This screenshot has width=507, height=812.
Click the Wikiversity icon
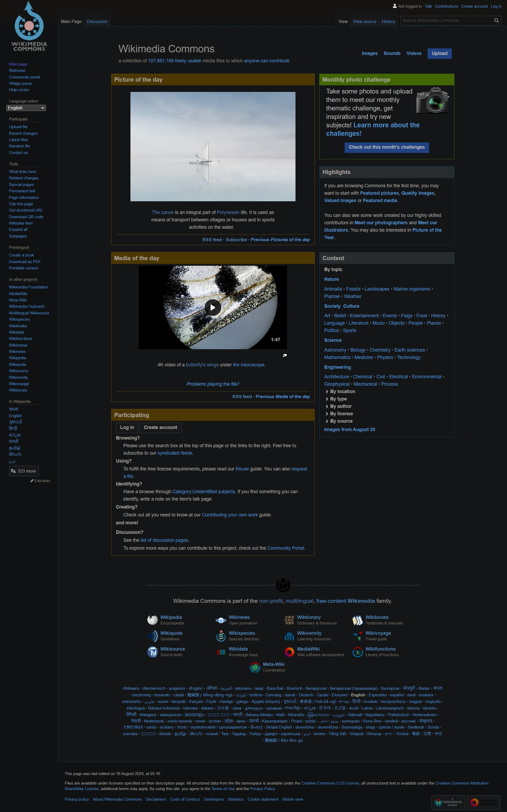[289, 636]
